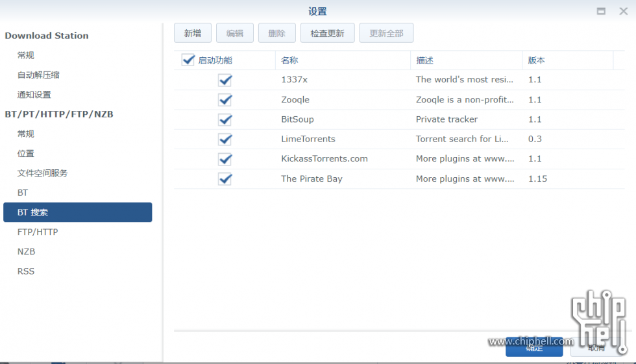The height and width of the screenshot is (364, 636).
Task: Open the 文件空间服务 settings page
Action: [x=42, y=173]
